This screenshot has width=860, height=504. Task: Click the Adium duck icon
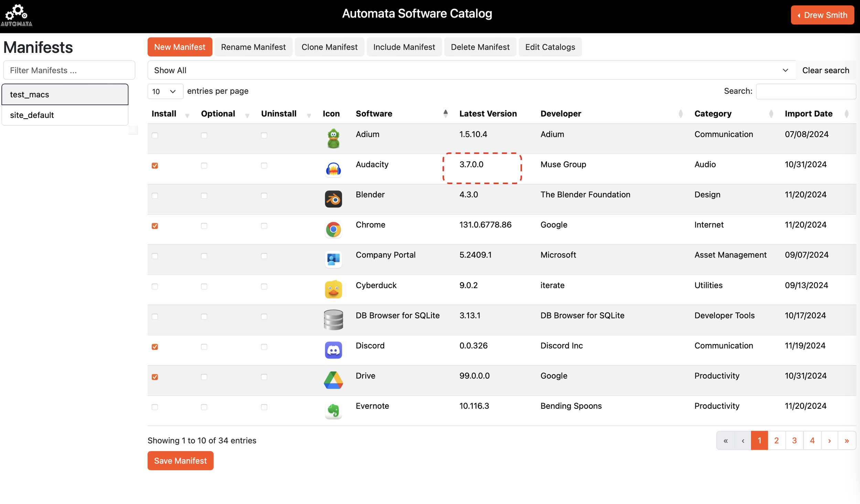pos(333,139)
